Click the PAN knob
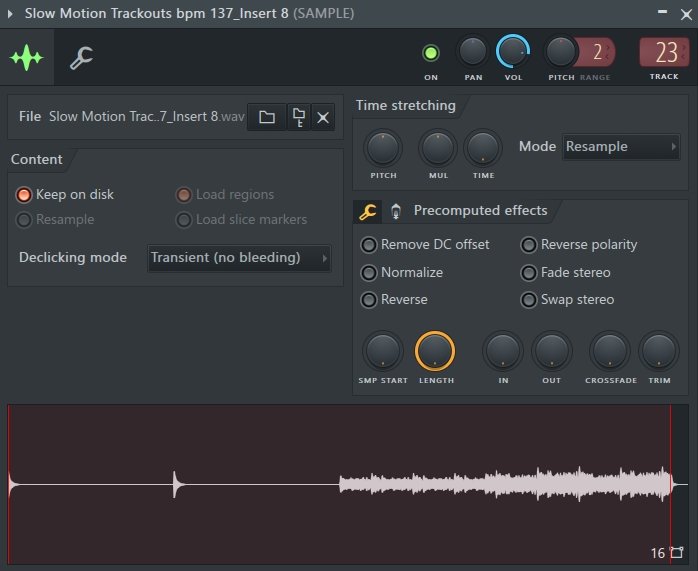698x571 pixels. coord(473,52)
